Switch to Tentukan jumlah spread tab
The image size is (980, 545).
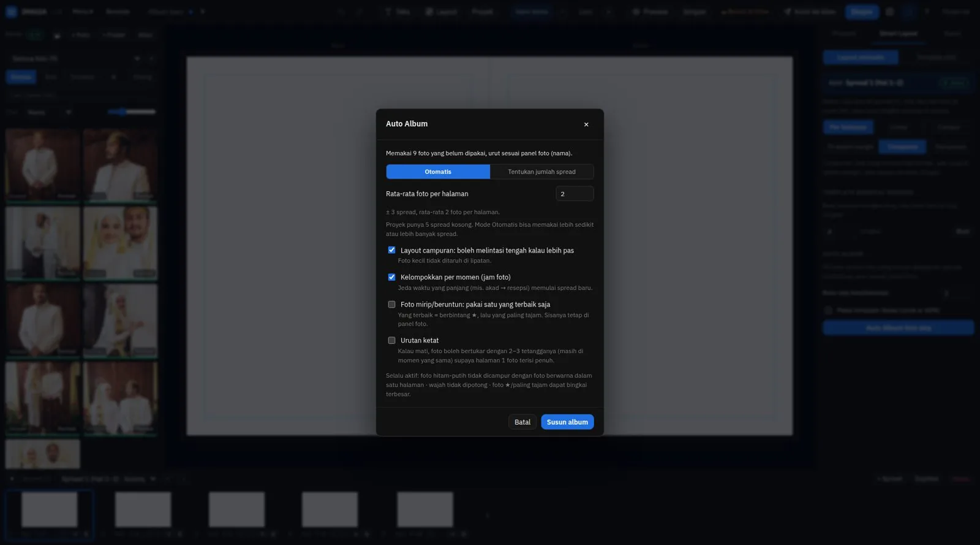541,172
